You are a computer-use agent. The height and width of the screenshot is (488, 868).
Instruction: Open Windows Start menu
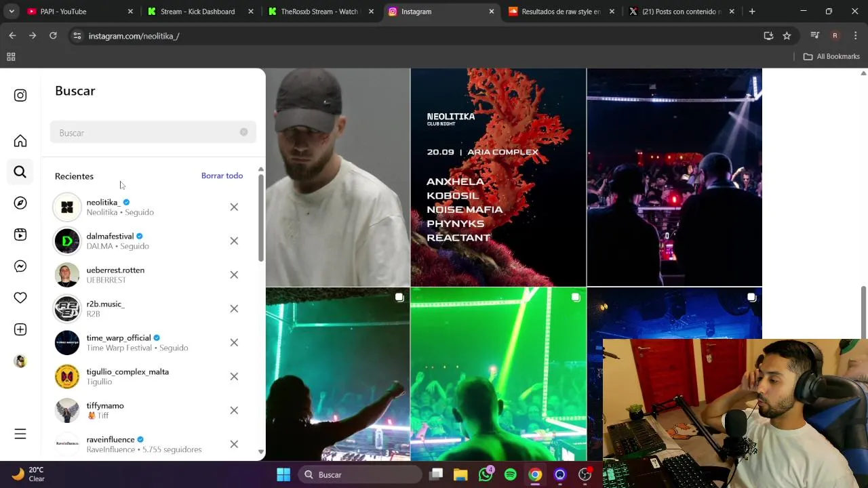(x=283, y=474)
